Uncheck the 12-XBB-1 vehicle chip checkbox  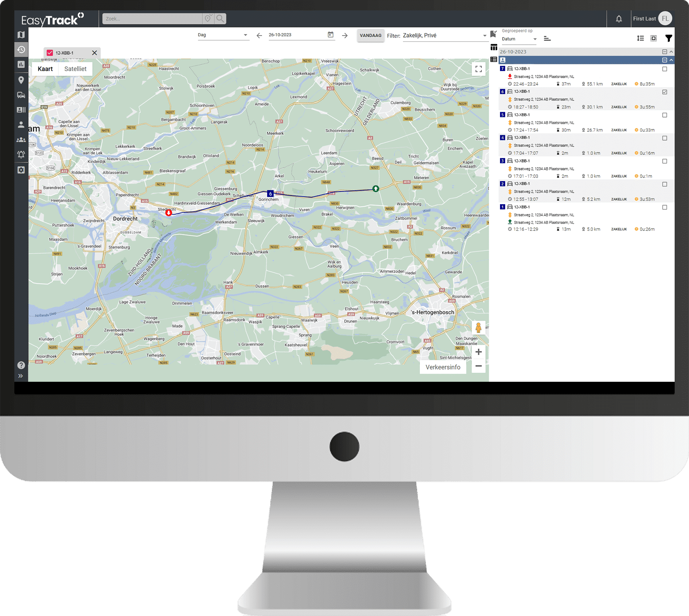pos(50,53)
